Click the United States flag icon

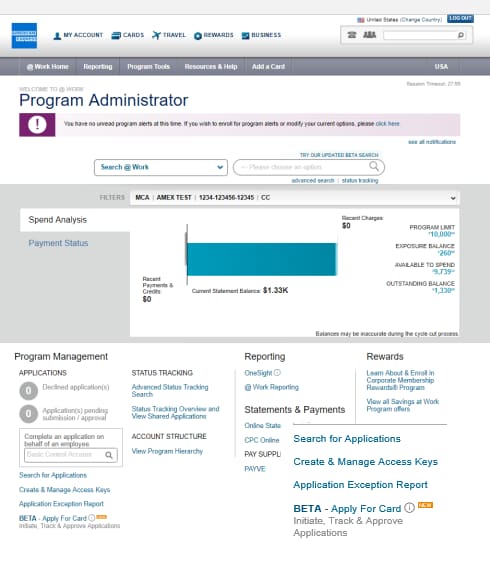point(361,20)
